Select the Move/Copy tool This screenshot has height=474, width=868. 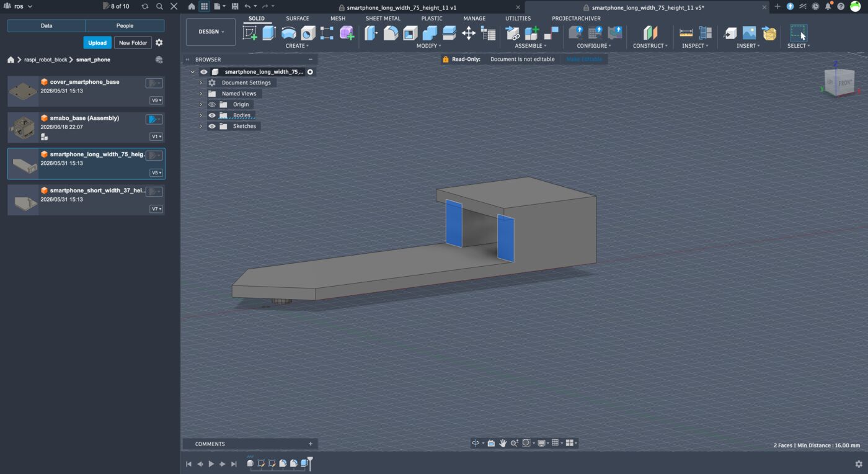(x=469, y=33)
